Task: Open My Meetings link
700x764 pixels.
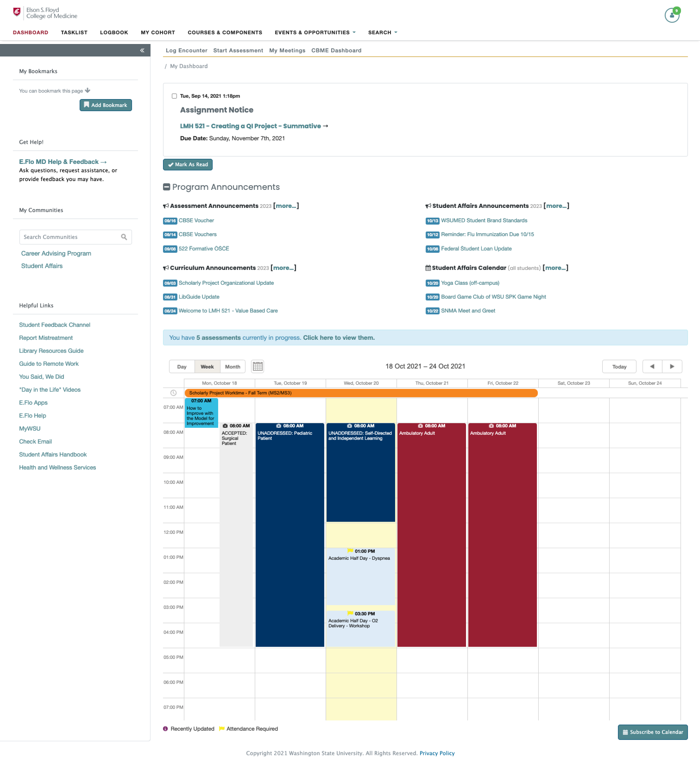Action: coord(287,50)
